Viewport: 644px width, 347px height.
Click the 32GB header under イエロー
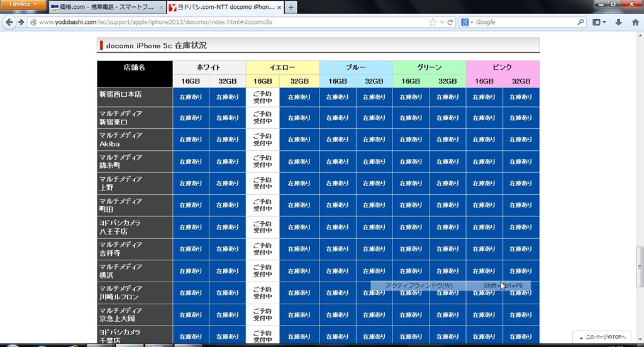point(299,81)
